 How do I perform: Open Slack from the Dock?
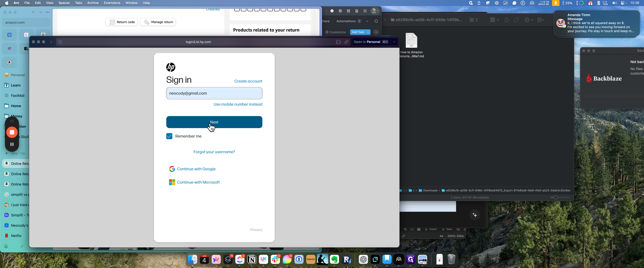[275, 260]
